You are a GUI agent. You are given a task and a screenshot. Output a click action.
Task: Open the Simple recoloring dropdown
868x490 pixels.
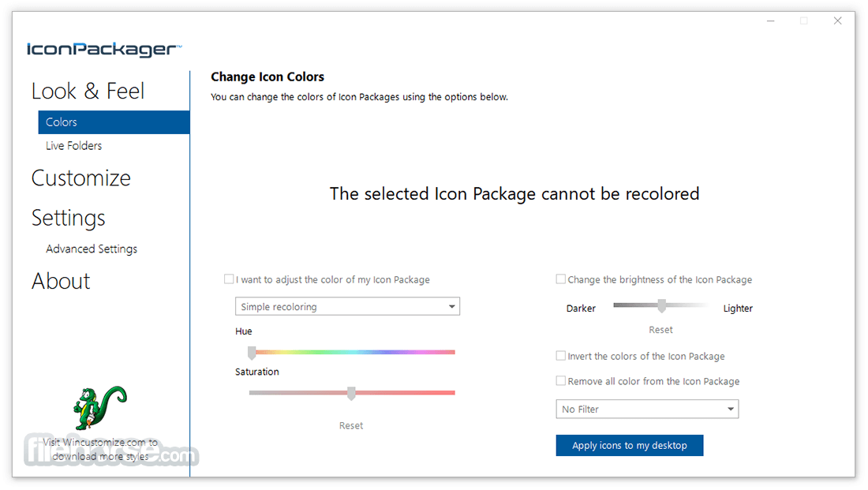click(x=347, y=306)
